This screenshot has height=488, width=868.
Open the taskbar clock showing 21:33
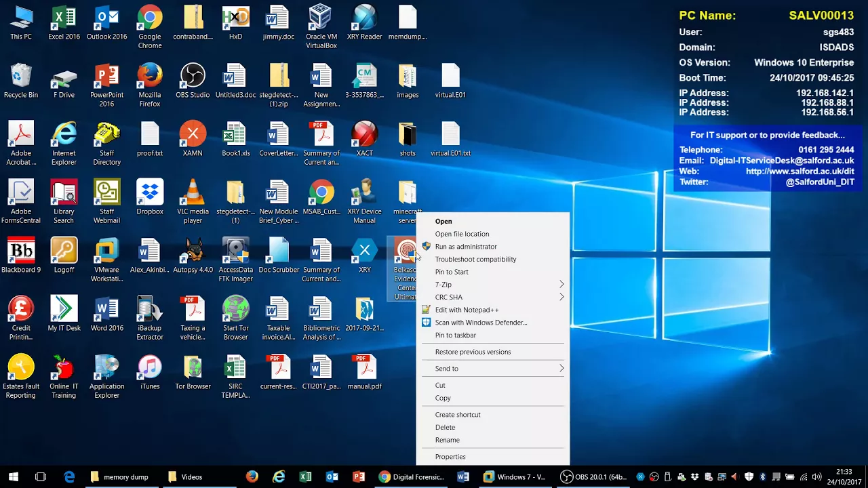[844, 477]
